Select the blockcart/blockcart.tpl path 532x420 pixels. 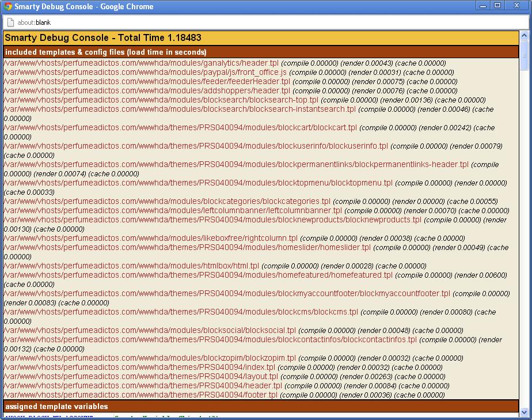click(x=180, y=128)
